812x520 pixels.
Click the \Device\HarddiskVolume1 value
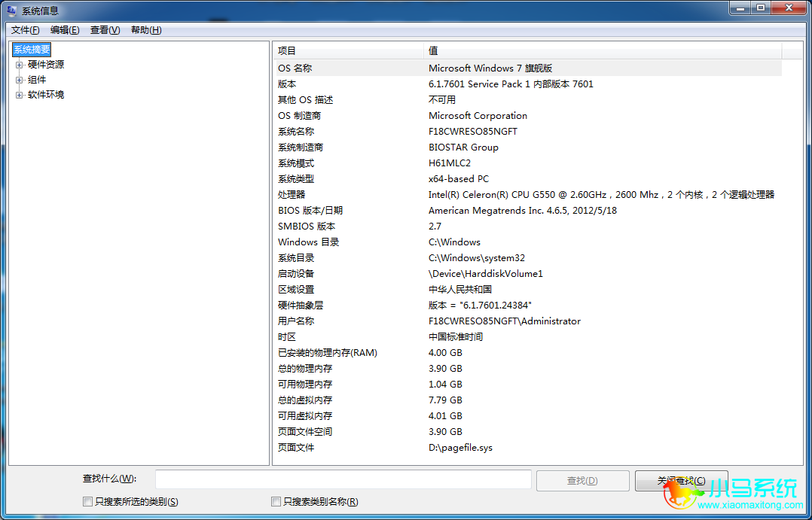point(486,274)
